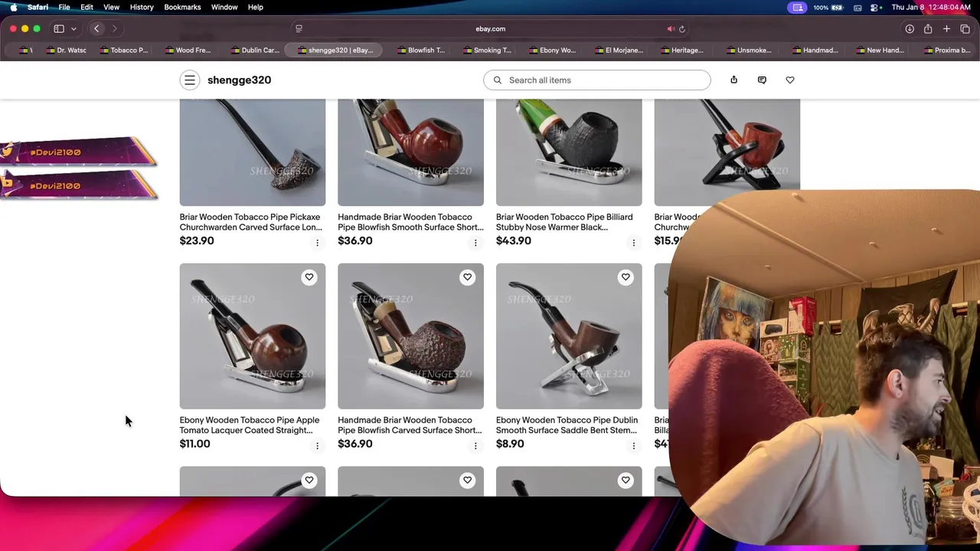980x551 pixels.
Task: Go forward using Safari forward arrow
Action: (x=115, y=29)
